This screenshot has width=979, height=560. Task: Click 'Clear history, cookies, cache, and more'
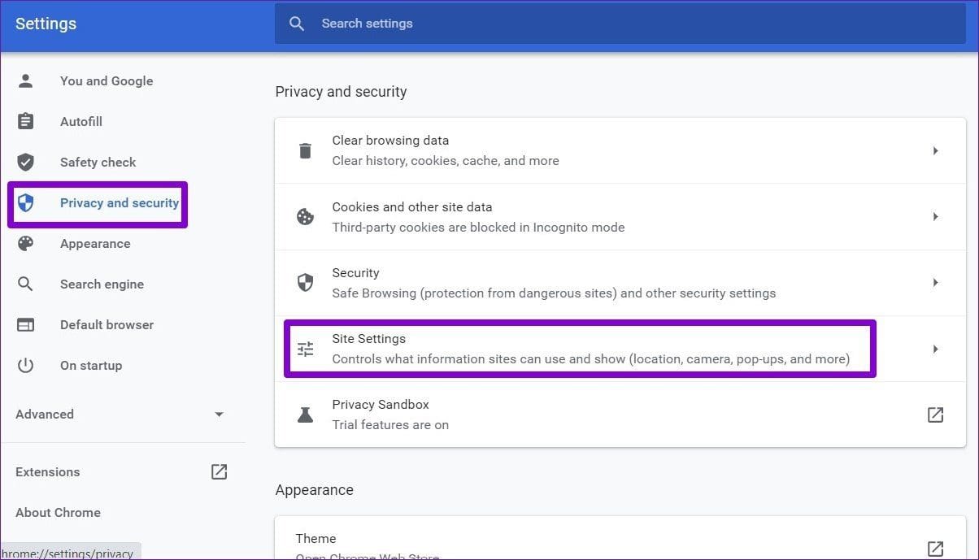coord(446,160)
